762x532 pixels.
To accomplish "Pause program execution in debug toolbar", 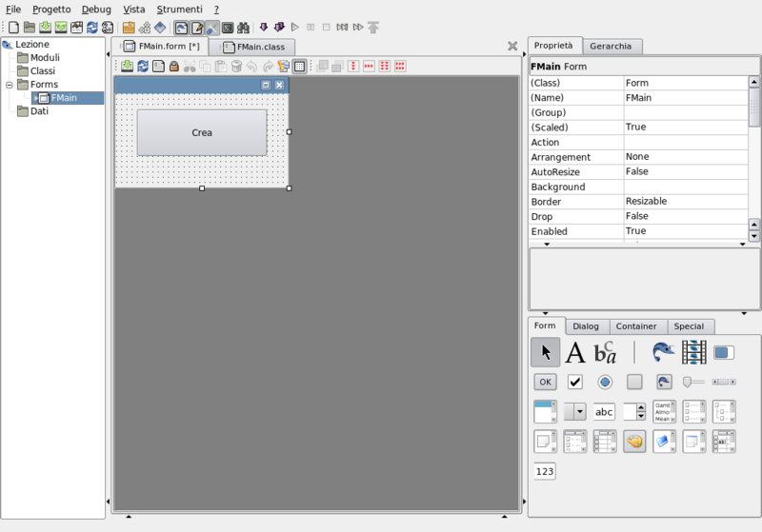I will point(311,28).
